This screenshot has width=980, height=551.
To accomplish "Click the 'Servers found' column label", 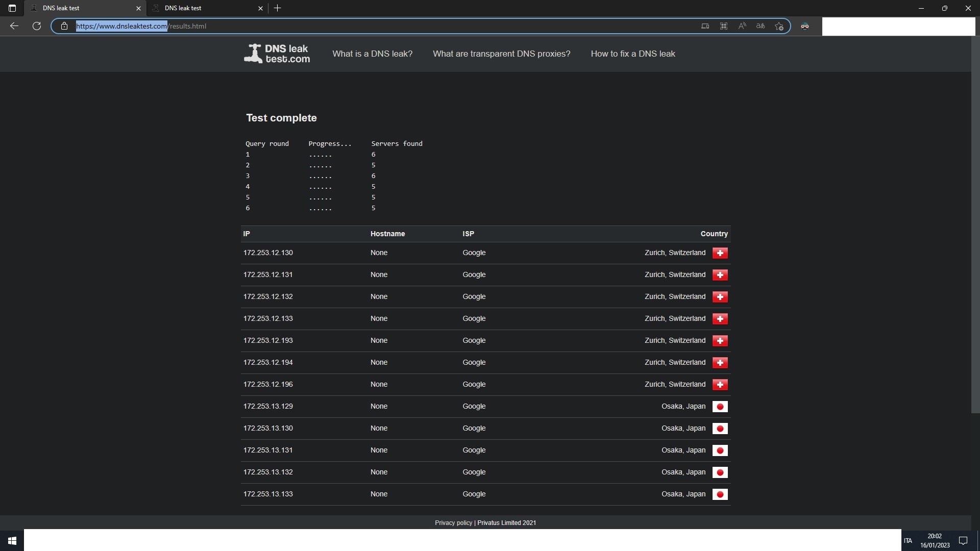I will pos(397,144).
